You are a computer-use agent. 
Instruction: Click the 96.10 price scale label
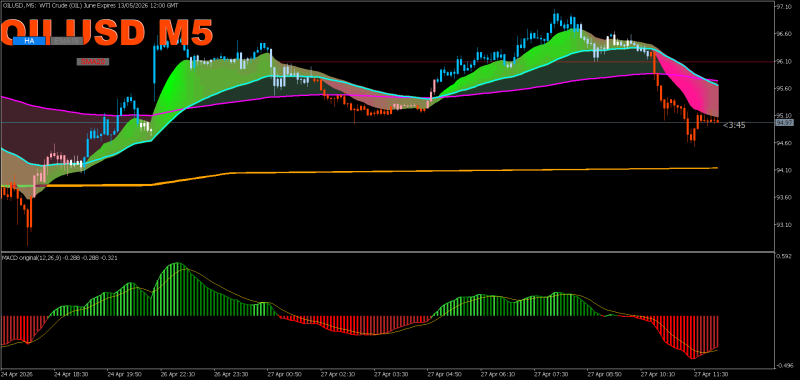[x=785, y=61]
